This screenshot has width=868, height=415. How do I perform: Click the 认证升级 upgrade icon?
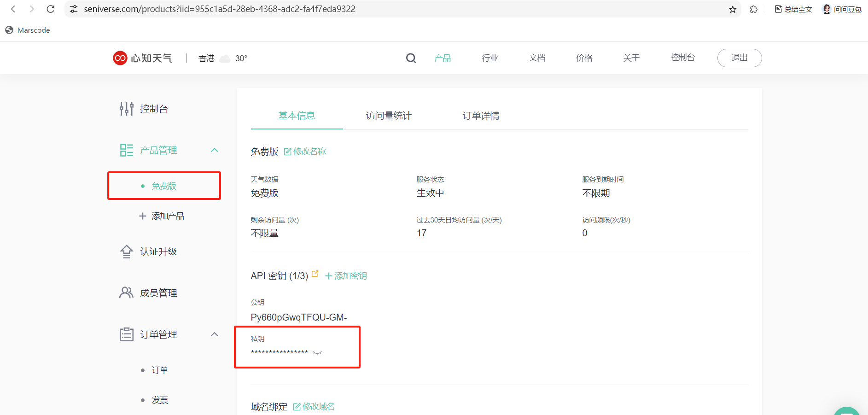pyautogui.click(x=126, y=251)
